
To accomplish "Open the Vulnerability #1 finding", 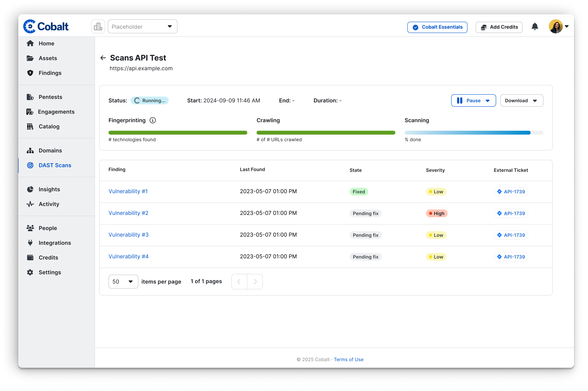I will point(128,191).
